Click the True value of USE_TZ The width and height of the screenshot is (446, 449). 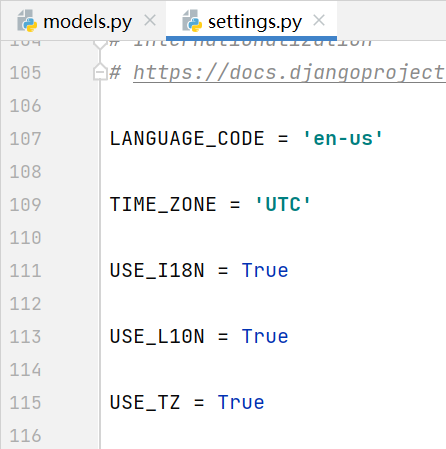click(x=241, y=403)
